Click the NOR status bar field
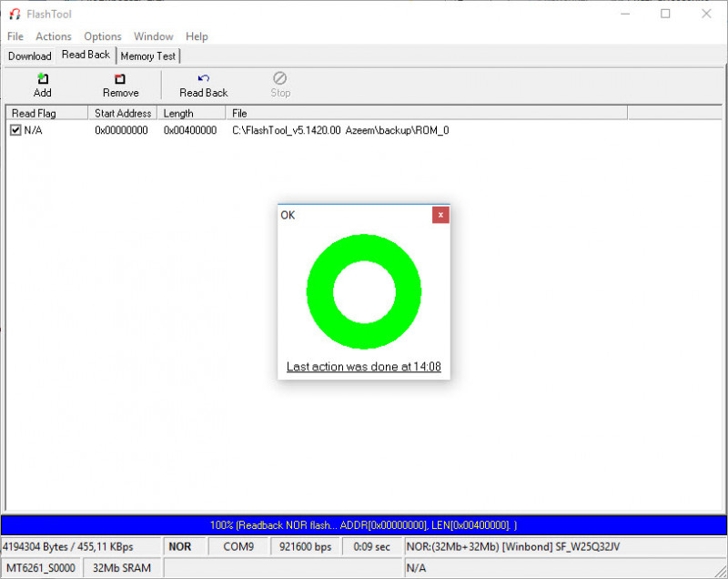 [x=184, y=546]
